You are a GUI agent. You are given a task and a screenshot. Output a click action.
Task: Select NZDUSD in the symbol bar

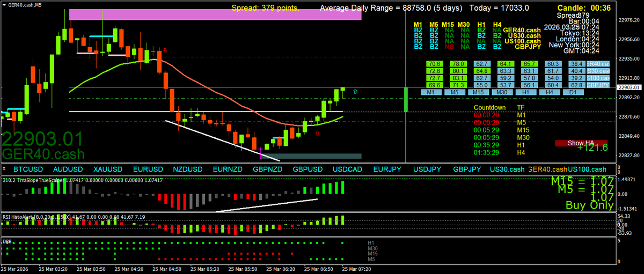188,169
